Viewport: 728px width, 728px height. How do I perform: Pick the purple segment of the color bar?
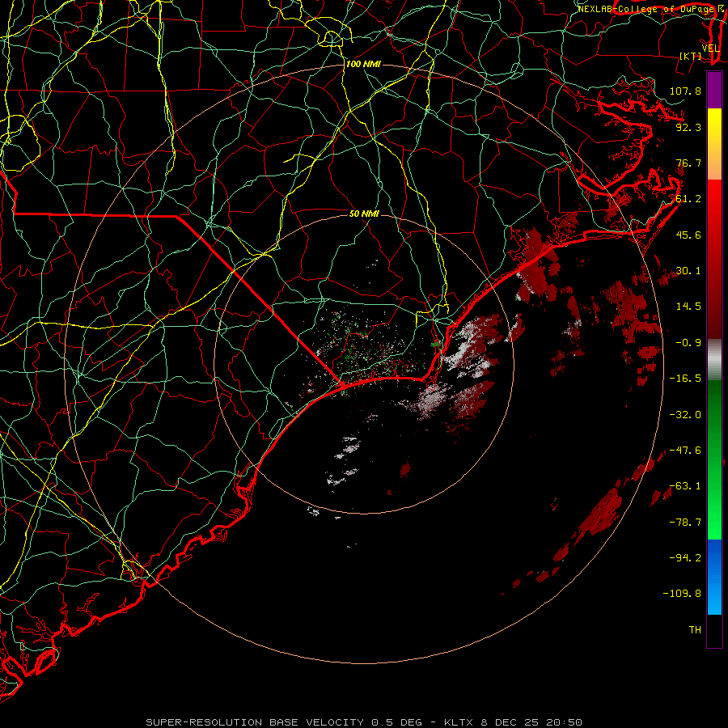coord(714,90)
